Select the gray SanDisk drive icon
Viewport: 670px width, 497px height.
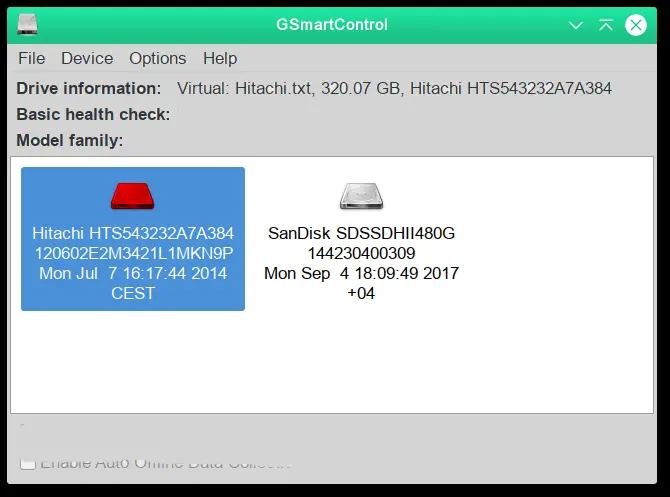point(361,196)
